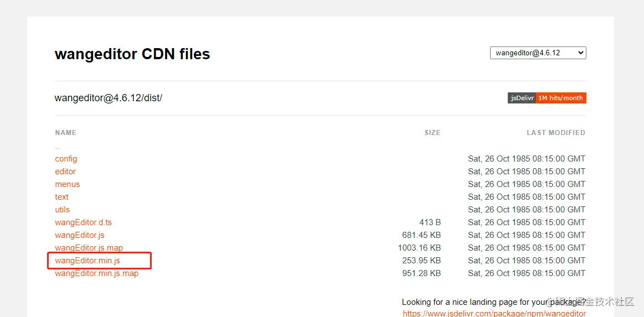Open the wangEditor.min.js.map file link
Image resolution: width=644 pixels, height=317 pixels.
coord(97,273)
